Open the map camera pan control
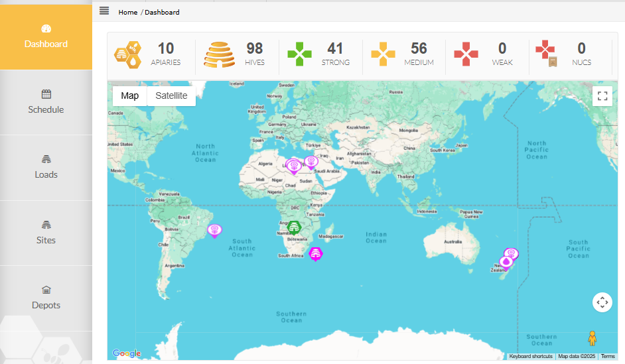Viewport: 625px width, 364px height. [602, 302]
